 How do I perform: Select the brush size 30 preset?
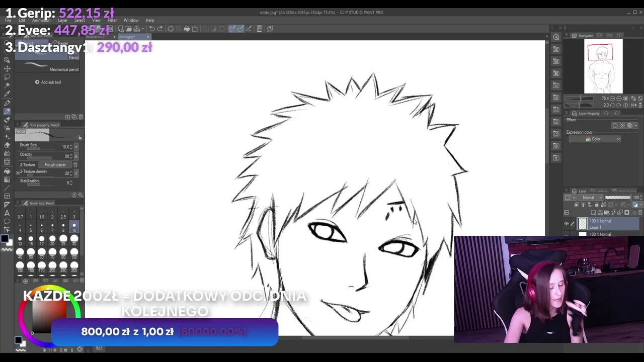74,241
